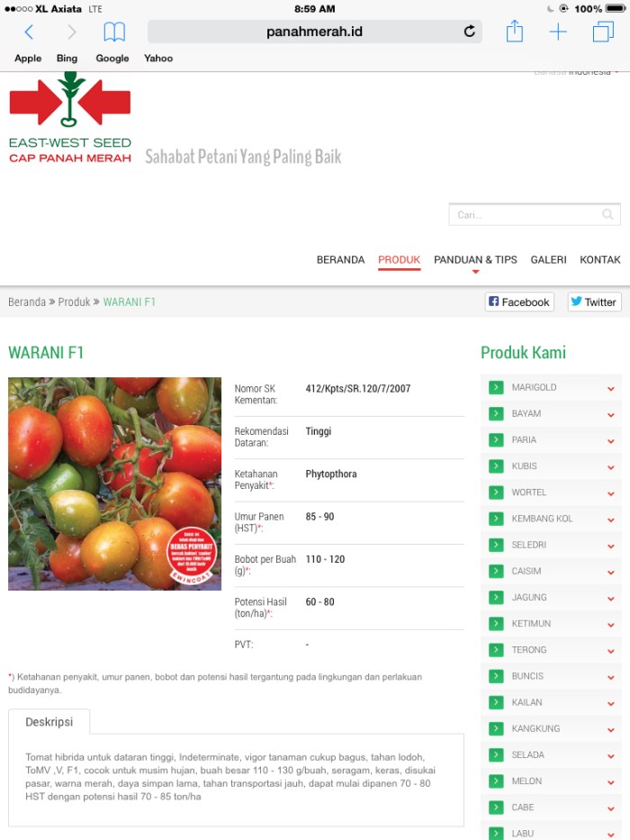Expand the KUBIS category chevron
The height and width of the screenshot is (840, 630).
(x=610, y=467)
